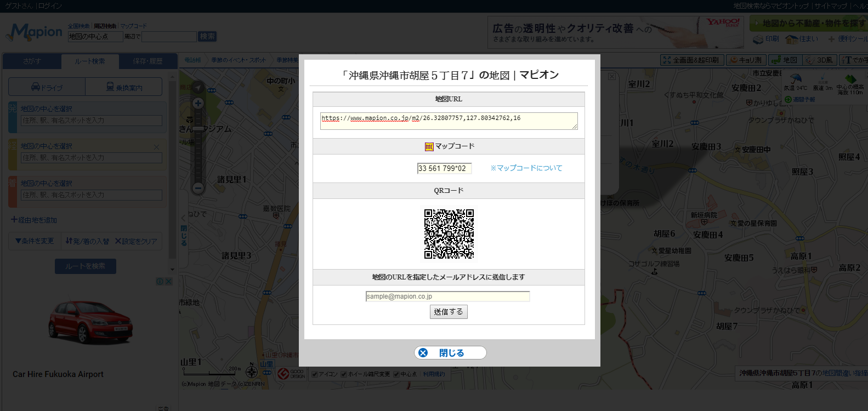Select the 地図URL text field
The width and height of the screenshot is (868, 411).
449,121
